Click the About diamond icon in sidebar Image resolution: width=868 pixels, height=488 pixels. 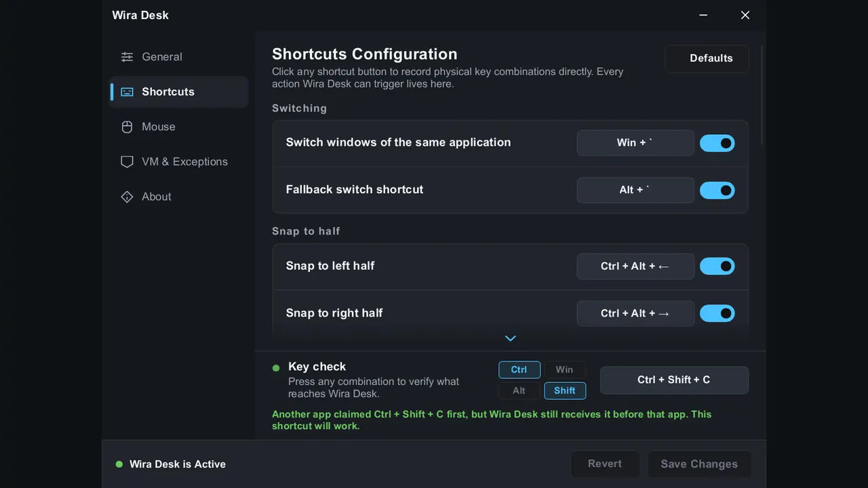tap(127, 197)
